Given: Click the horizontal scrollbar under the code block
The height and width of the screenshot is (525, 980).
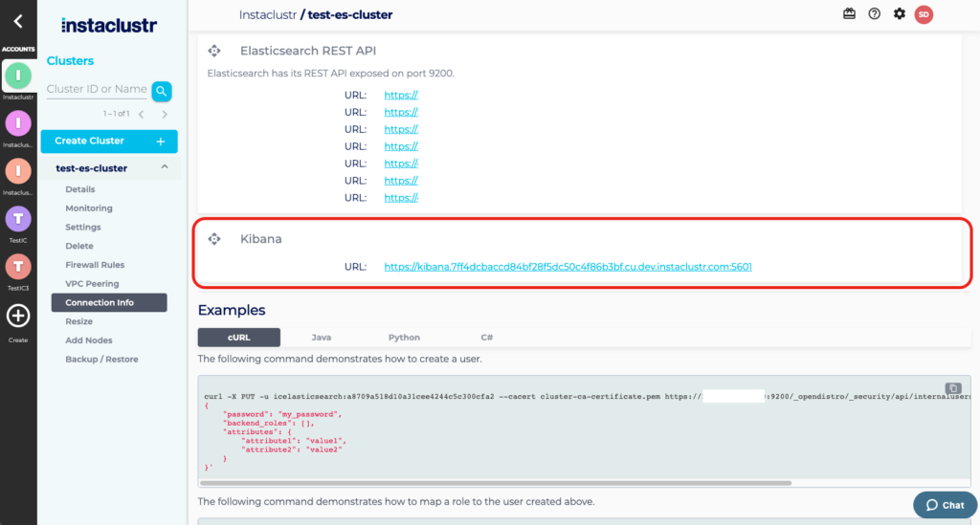Looking at the screenshot, I should 498,483.
